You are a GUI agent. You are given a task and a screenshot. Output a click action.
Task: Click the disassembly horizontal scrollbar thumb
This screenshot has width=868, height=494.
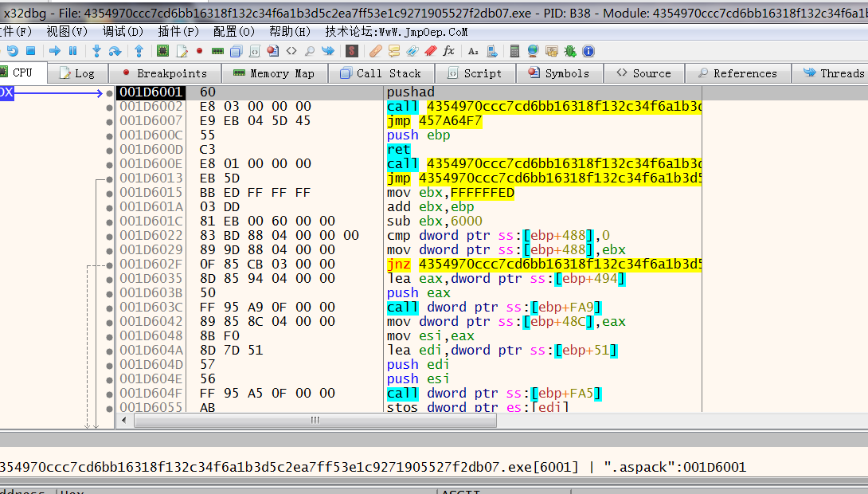point(315,421)
